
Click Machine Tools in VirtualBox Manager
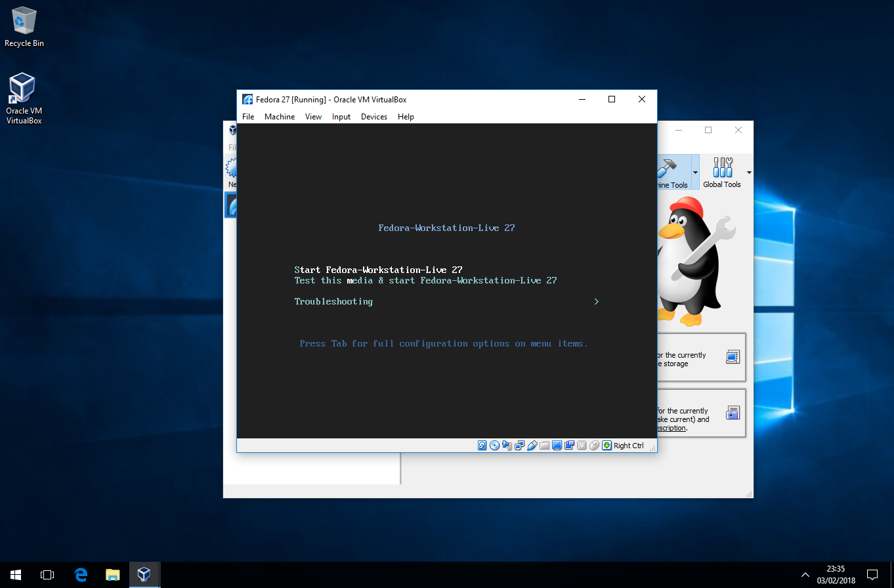[673, 172]
